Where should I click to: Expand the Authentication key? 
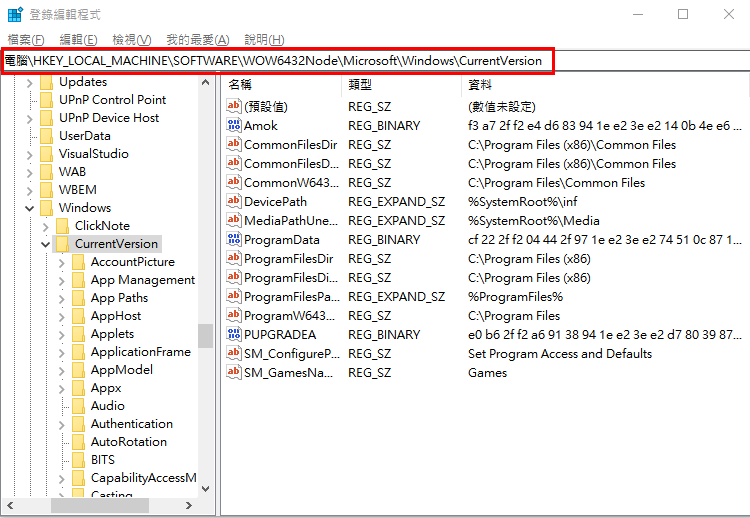click(61, 424)
